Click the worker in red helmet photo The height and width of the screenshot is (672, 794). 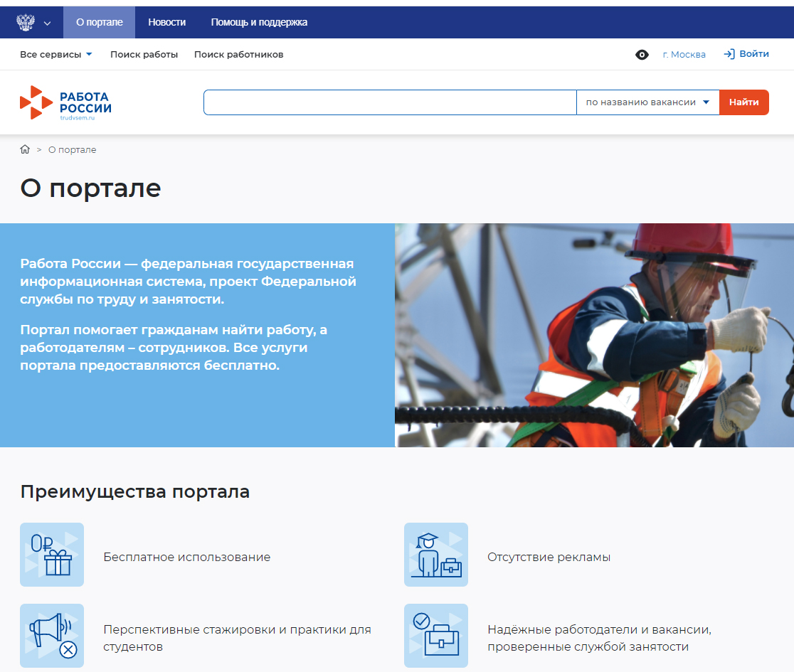(x=595, y=335)
